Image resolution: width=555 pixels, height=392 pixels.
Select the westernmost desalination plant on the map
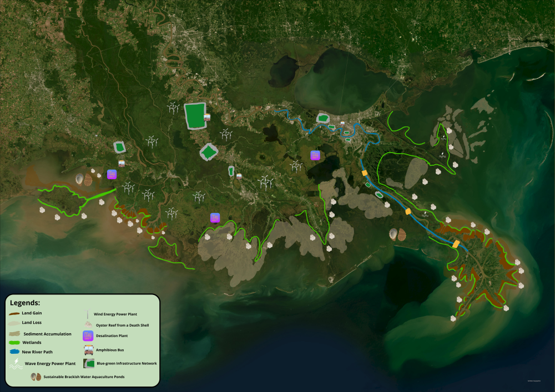point(112,174)
